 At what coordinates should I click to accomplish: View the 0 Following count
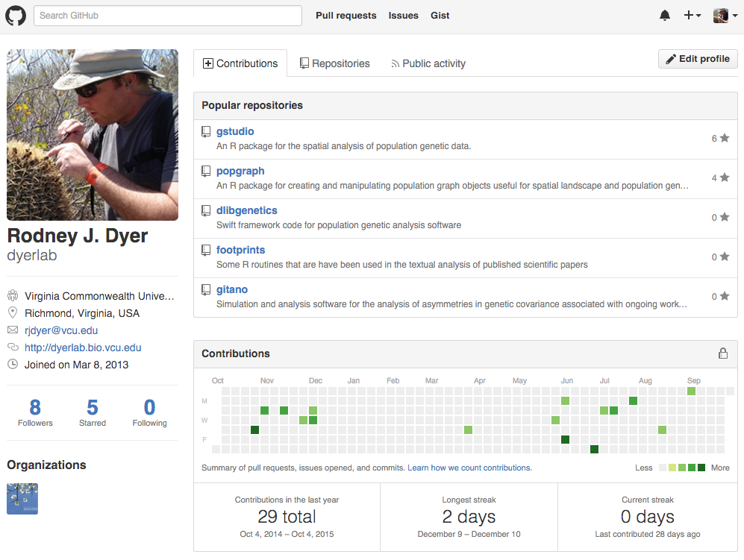[x=149, y=412]
